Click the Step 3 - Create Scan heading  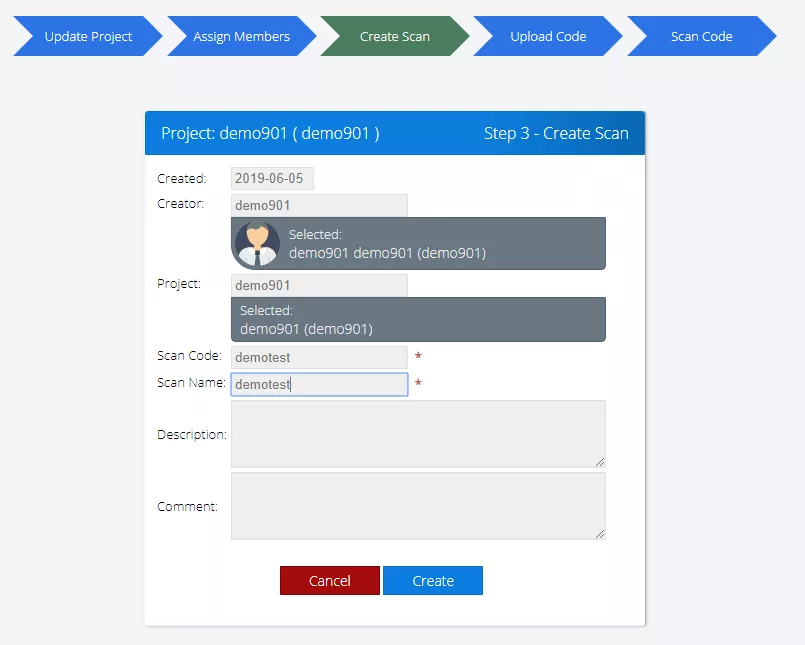click(x=556, y=133)
